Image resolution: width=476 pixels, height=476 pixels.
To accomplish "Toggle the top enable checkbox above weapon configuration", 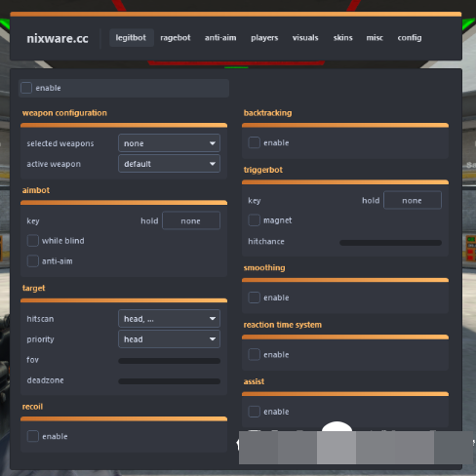I will 26,88.
